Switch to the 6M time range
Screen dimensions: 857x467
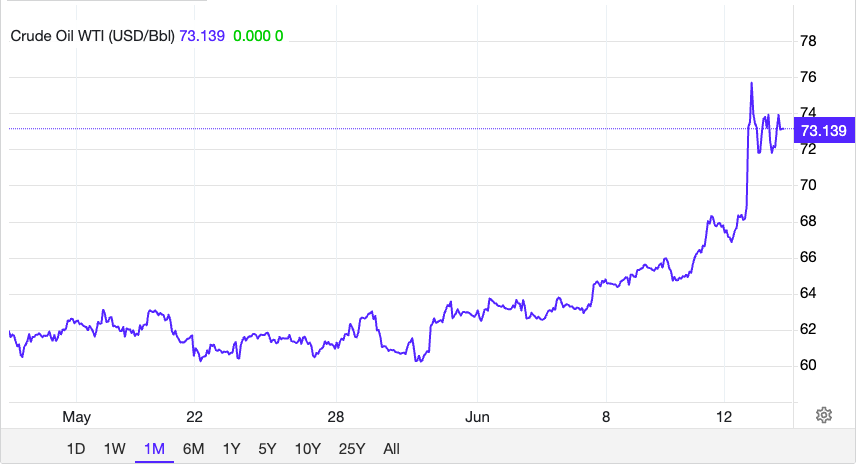(x=193, y=450)
